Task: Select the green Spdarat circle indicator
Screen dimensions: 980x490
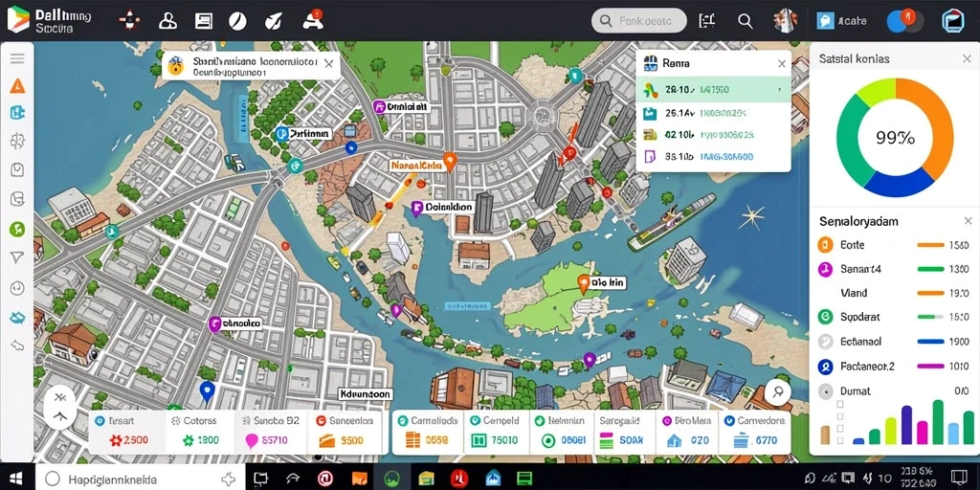Action: coord(825,317)
